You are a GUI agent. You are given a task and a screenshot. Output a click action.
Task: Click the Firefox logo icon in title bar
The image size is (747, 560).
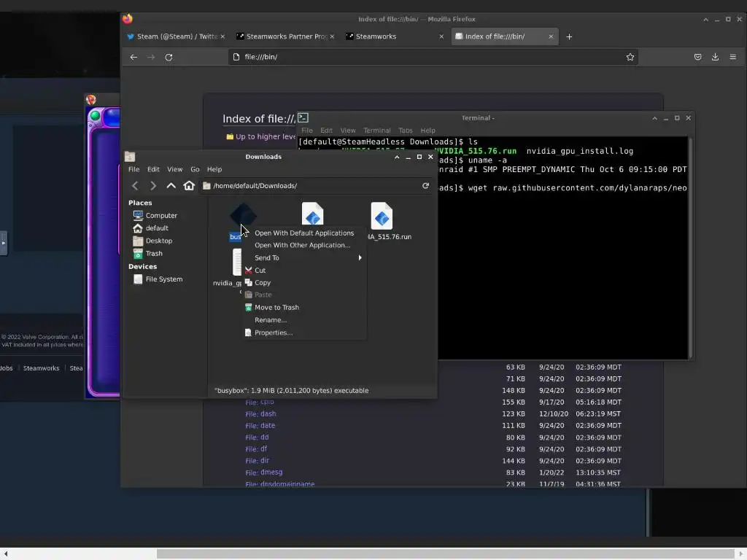[127, 19]
